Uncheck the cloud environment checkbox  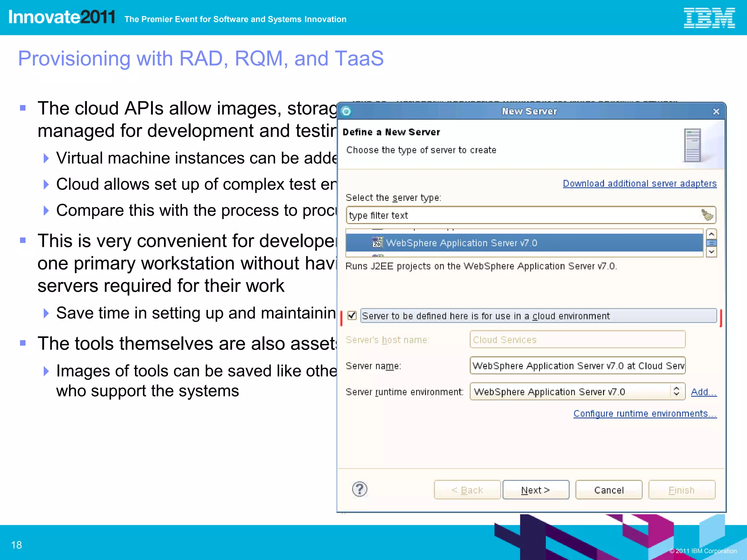(352, 315)
